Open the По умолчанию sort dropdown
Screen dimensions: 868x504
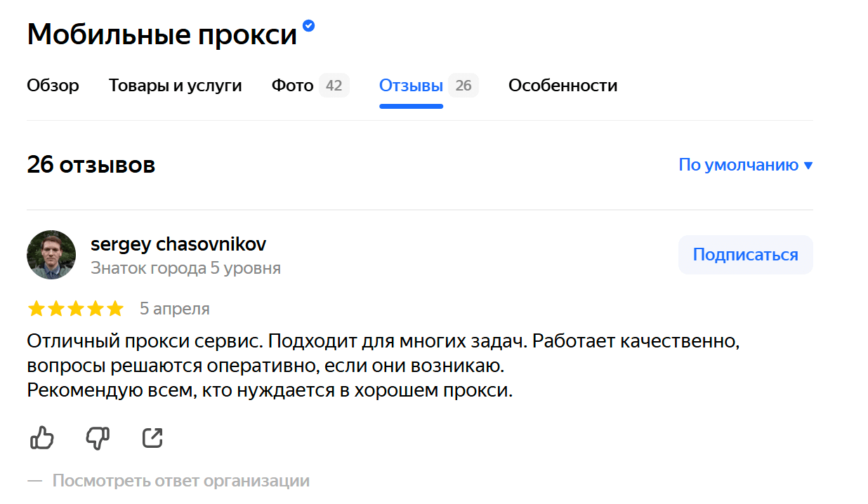click(x=745, y=165)
